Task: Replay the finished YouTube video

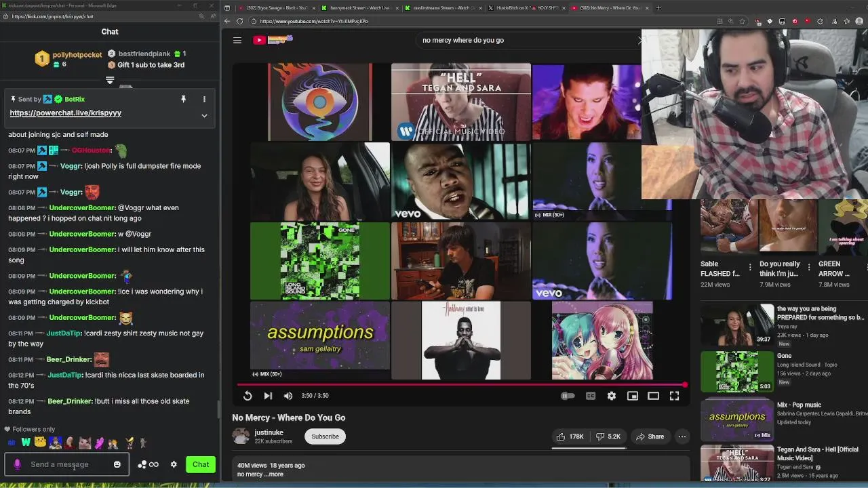Action: [x=248, y=396]
